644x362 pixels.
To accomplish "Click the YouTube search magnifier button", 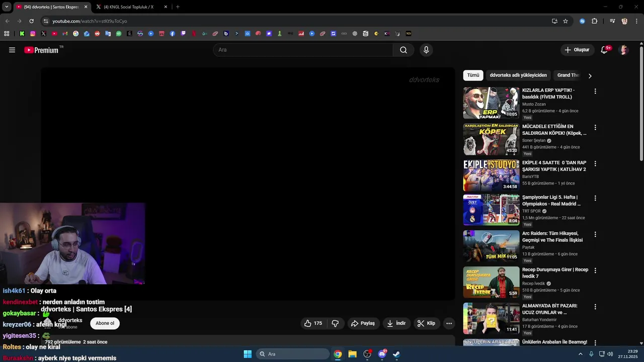I will tap(404, 50).
